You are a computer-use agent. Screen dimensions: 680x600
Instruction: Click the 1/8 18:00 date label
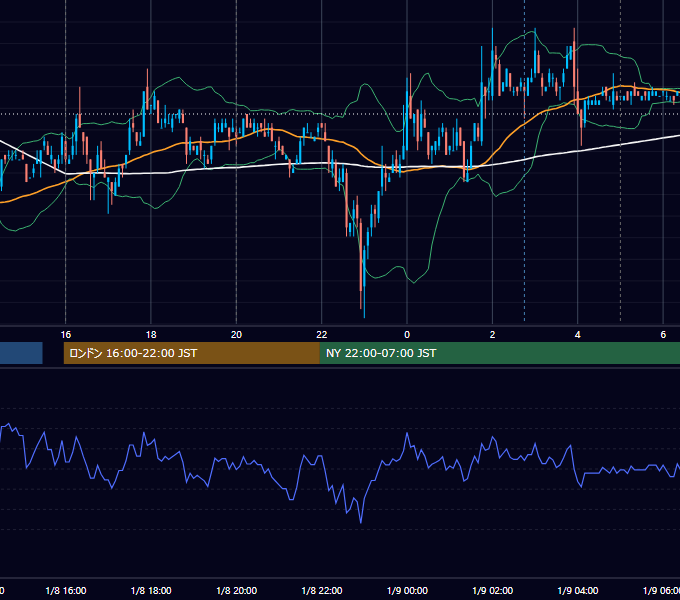point(151,590)
